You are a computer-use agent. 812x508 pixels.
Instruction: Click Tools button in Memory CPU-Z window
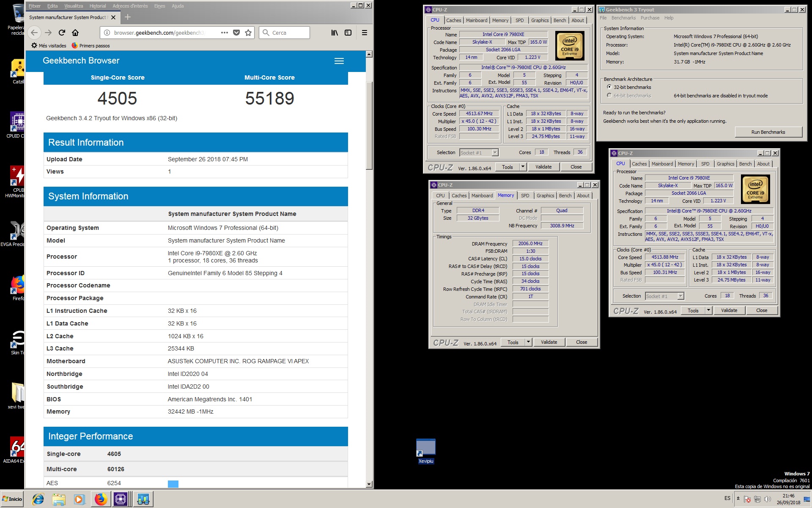point(513,342)
